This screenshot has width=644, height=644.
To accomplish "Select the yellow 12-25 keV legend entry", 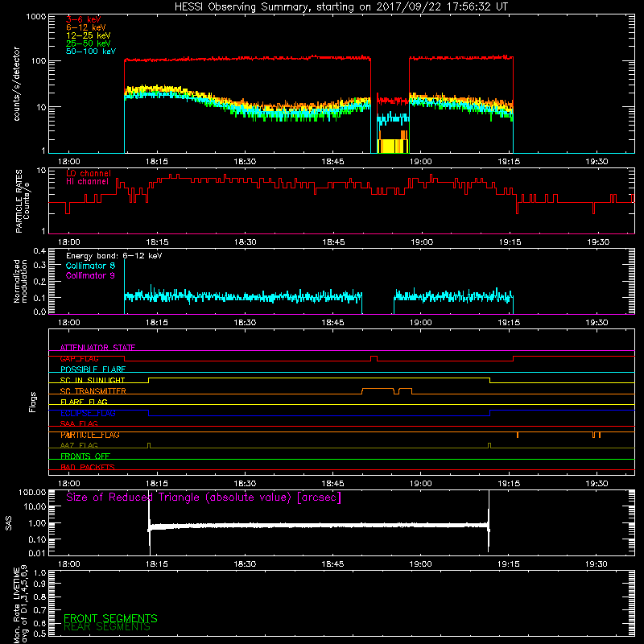I will point(89,35).
